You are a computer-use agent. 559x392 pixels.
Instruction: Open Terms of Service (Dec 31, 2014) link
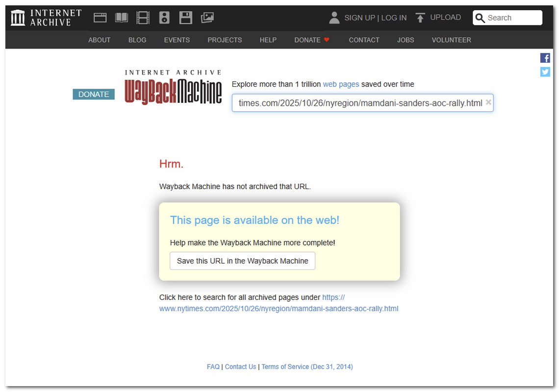307,367
